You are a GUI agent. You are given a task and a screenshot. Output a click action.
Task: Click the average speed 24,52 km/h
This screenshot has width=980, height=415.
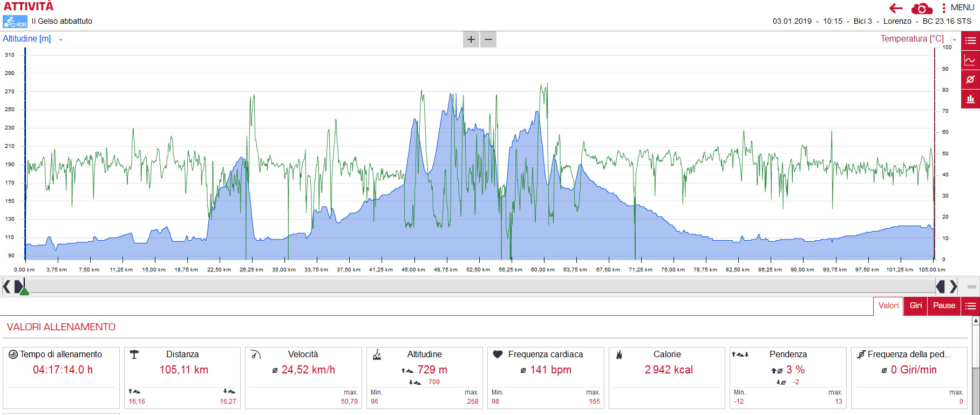click(308, 370)
